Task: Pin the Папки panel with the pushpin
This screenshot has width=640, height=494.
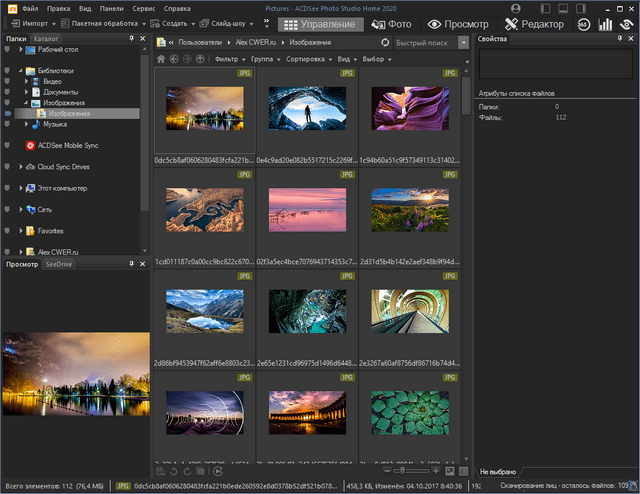Action: point(132,38)
